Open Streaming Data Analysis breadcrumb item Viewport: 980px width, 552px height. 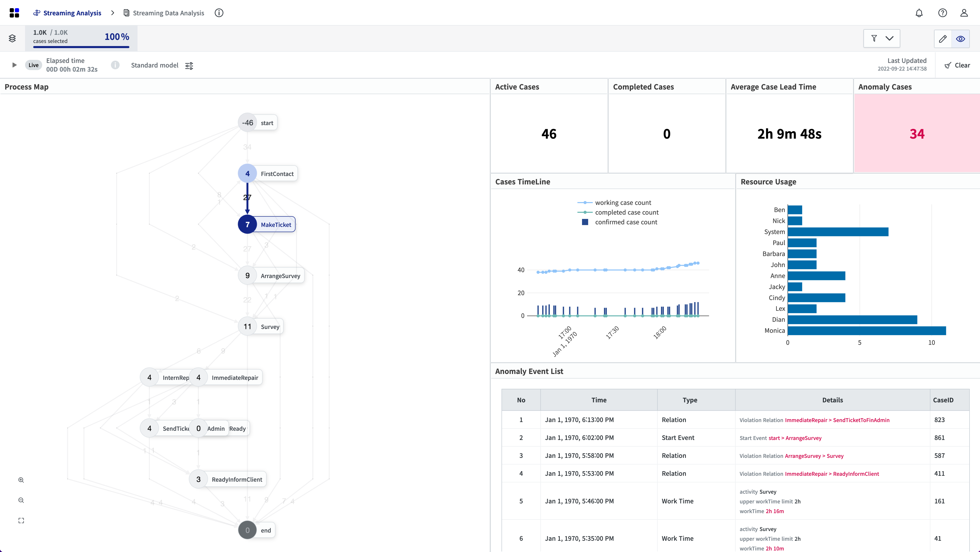[168, 13]
